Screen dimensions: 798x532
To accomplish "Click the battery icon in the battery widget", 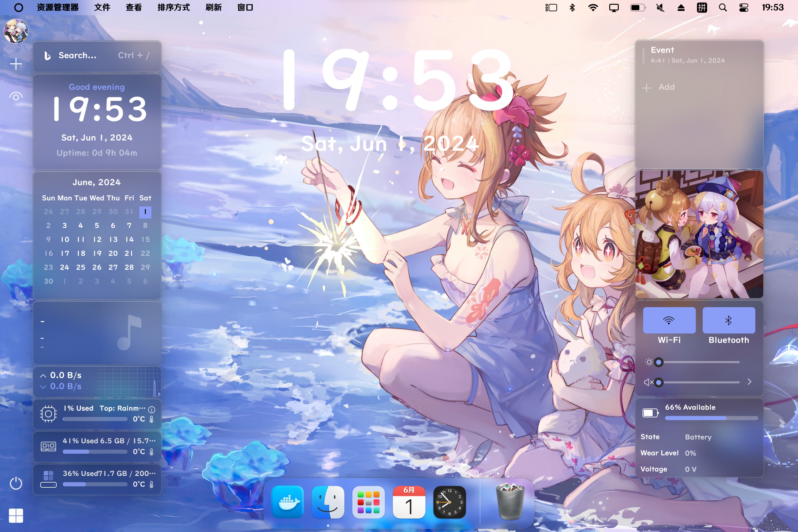I will pos(650,413).
